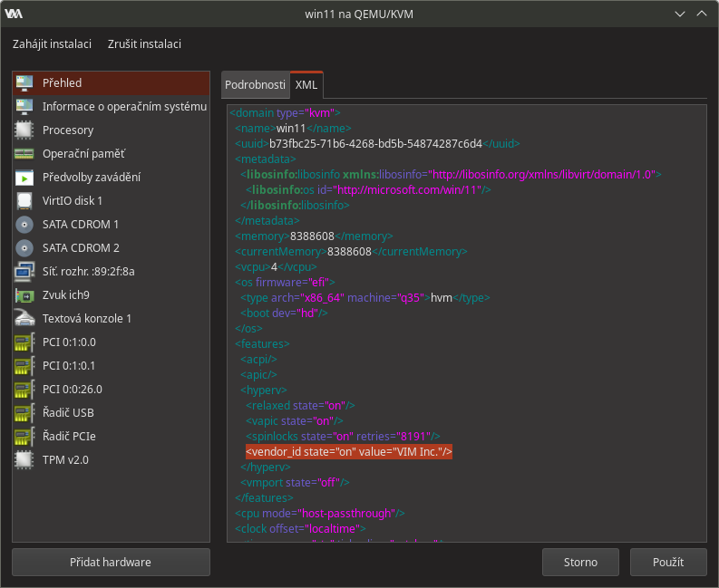This screenshot has width=719, height=588.
Task: Switch to the Podrobnosti tab
Action: [x=255, y=85]
